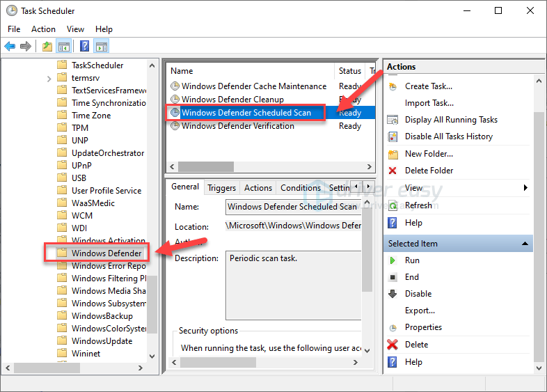The height and width of the screenshot is (392, 547).
Task: Switch to the Triggers tab
Action: 221,187
